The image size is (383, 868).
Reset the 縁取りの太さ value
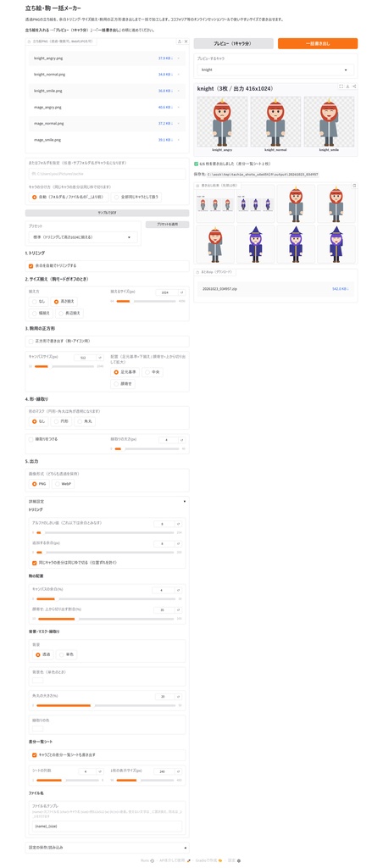(183, 440)
